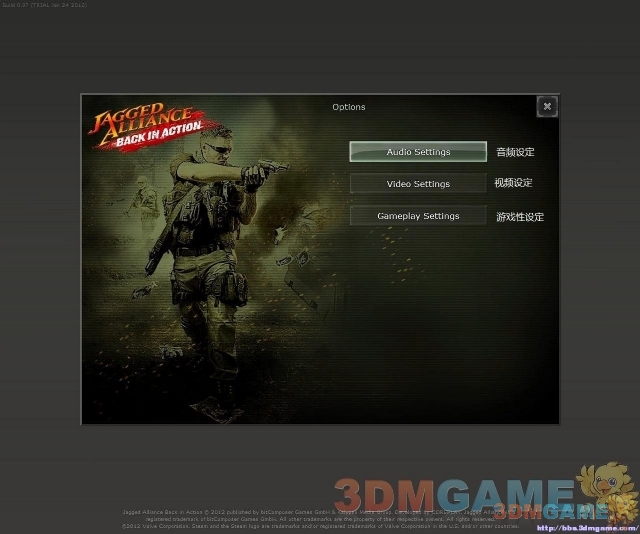Click the "Options" title text
Viewport: 640px width, 534px height.
pos(349,107)
